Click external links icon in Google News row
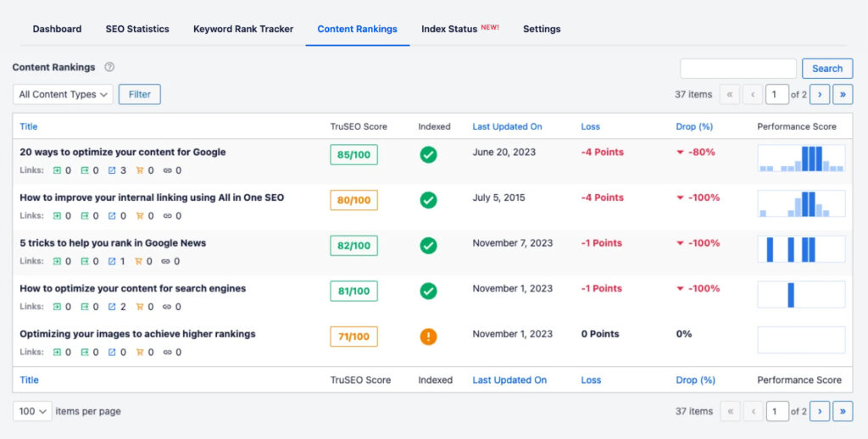Screen dimensions: 868x439 [x=112, y=261]
